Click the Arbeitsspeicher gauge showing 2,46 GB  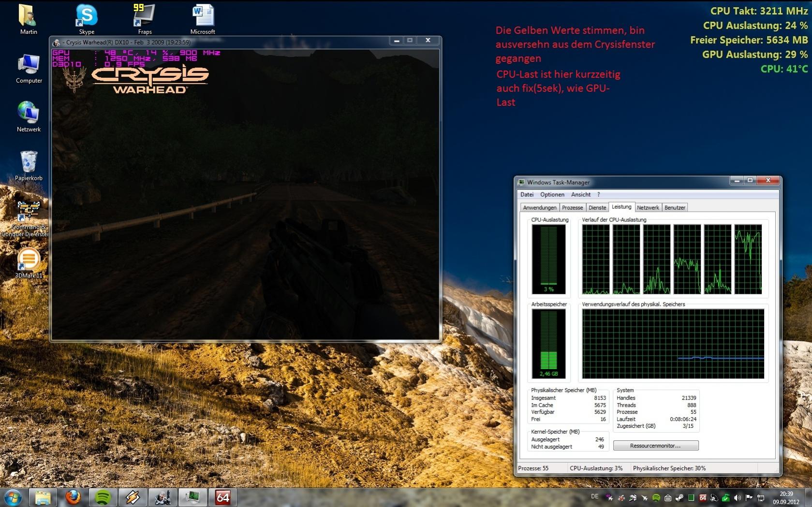point(548,344)
